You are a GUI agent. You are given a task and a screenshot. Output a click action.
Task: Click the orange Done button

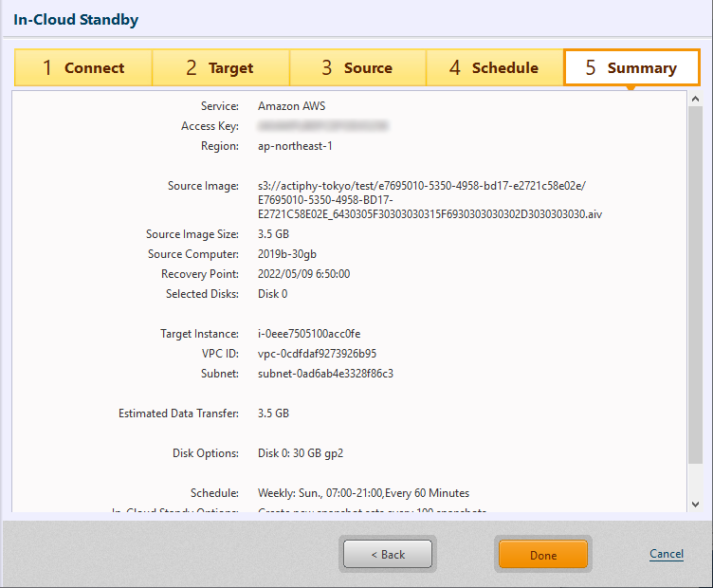(x=543, y=555)
